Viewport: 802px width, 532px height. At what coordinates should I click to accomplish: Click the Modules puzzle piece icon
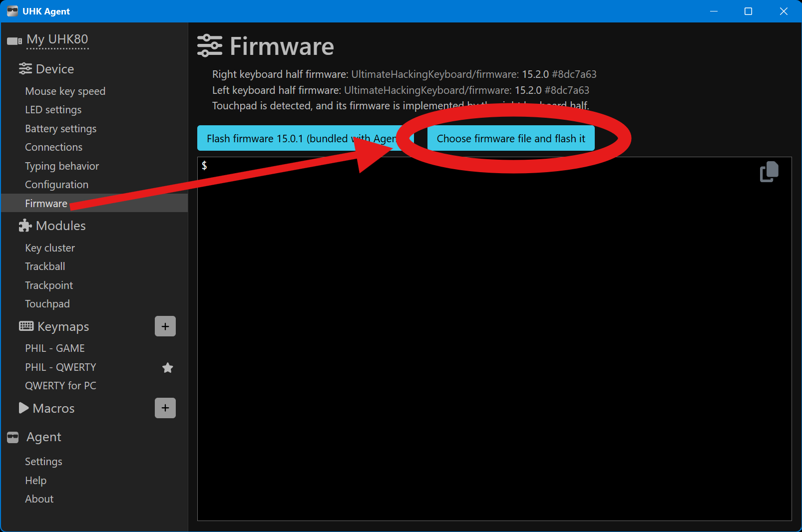25,226
